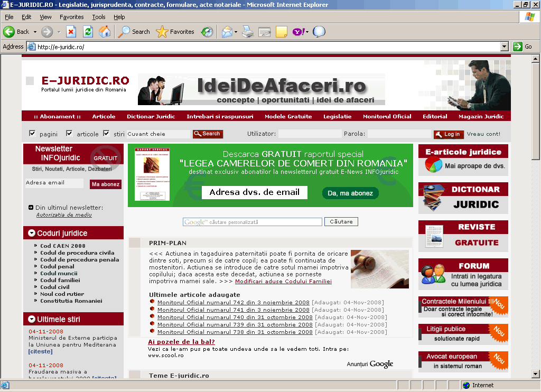
Task: Click the Utilizator username field
Action: pyautogui.click(x=310, y=134)
